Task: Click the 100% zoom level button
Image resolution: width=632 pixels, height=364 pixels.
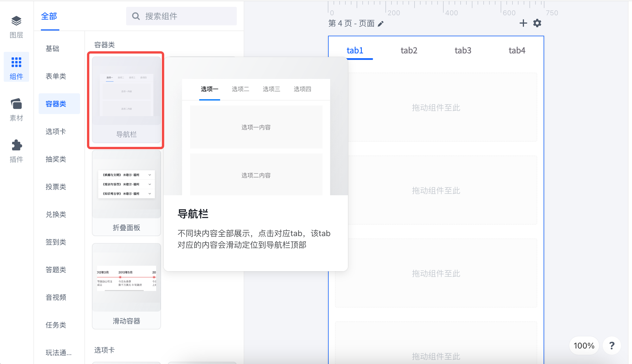Action: pos(584,345)
